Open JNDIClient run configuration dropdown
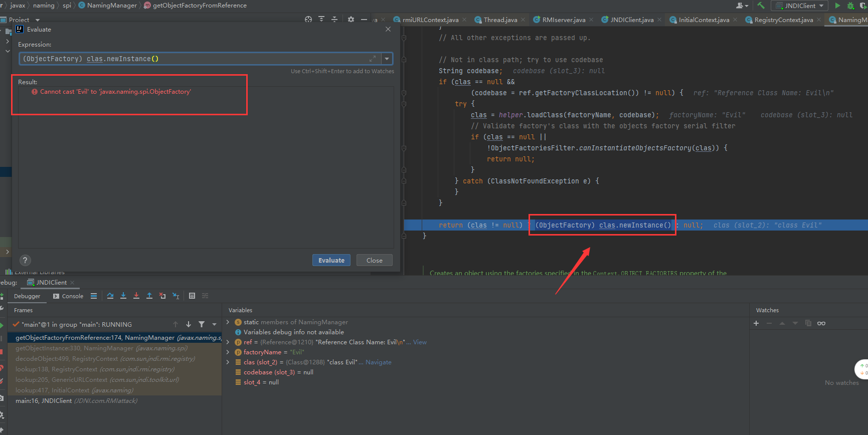The image size is (868, 435). click(x=800, y=6)
